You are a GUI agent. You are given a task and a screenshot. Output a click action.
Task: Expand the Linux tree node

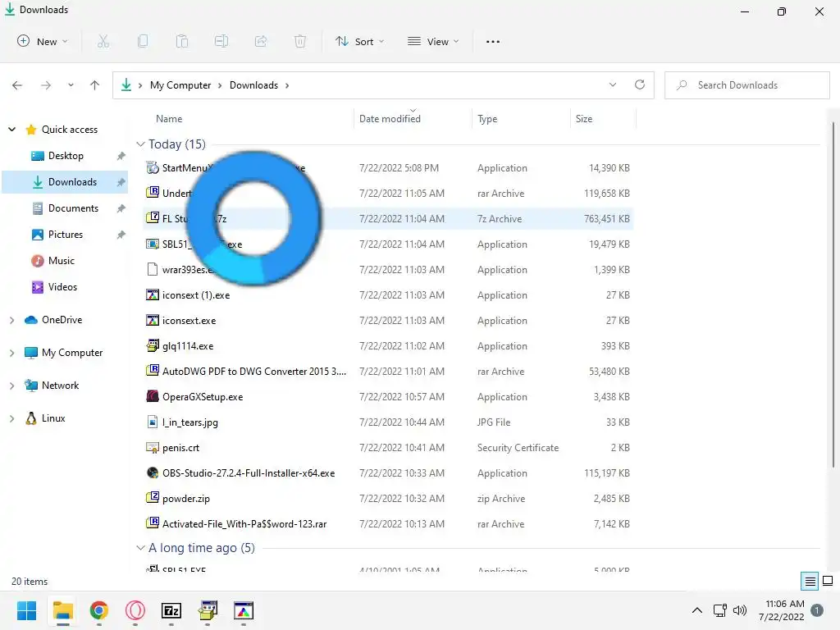pos(11,418)
